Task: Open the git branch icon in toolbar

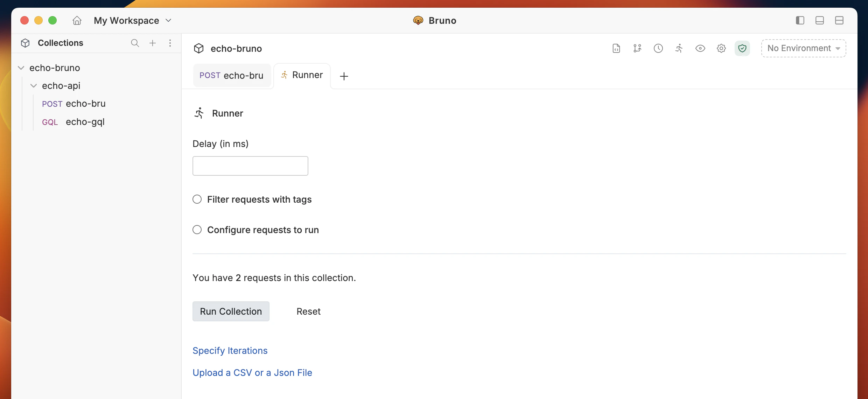Action: (x=637, y=48)
